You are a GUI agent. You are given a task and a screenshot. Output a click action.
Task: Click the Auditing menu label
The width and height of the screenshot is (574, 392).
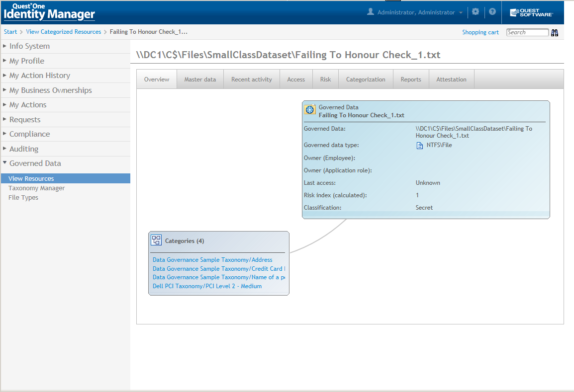pos(24,149)
